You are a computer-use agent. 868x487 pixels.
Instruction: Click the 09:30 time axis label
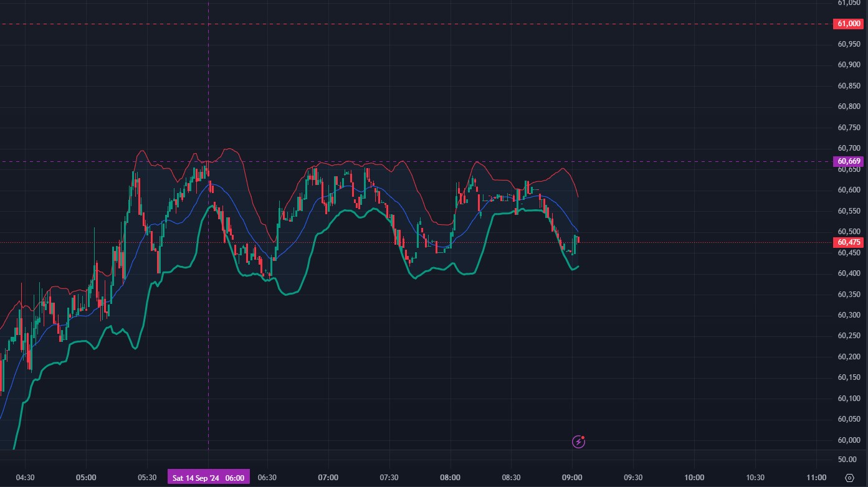click(633, 478)
